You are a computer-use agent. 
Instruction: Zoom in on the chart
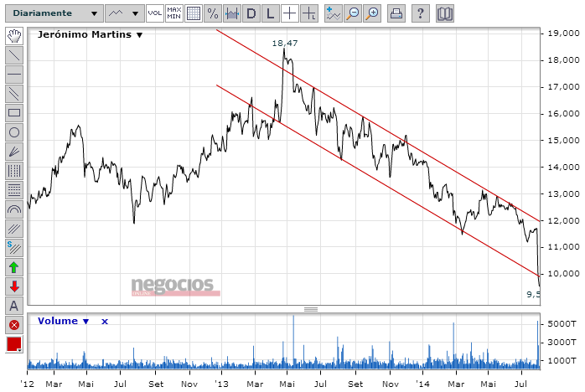372,13
